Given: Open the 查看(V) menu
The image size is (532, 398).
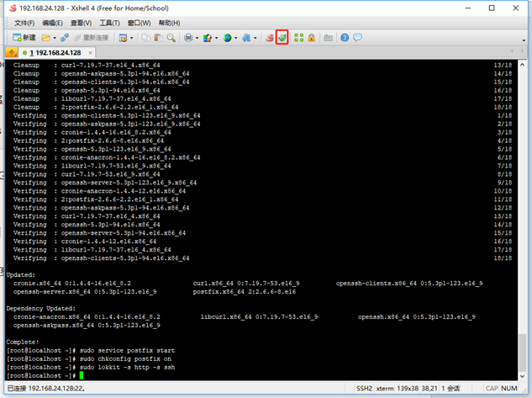Looking at the screenshot, I should [x=81, y=23].
